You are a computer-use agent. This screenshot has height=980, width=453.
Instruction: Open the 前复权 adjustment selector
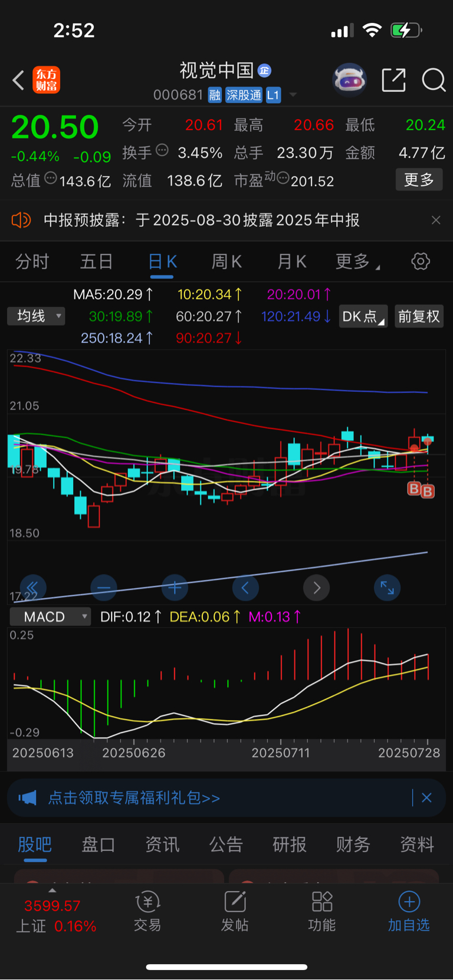tap(419, 316)
